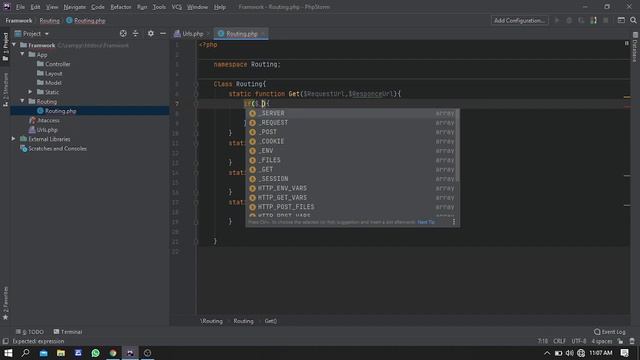Open the Windows notification center icon

click(x=624, y=353)
